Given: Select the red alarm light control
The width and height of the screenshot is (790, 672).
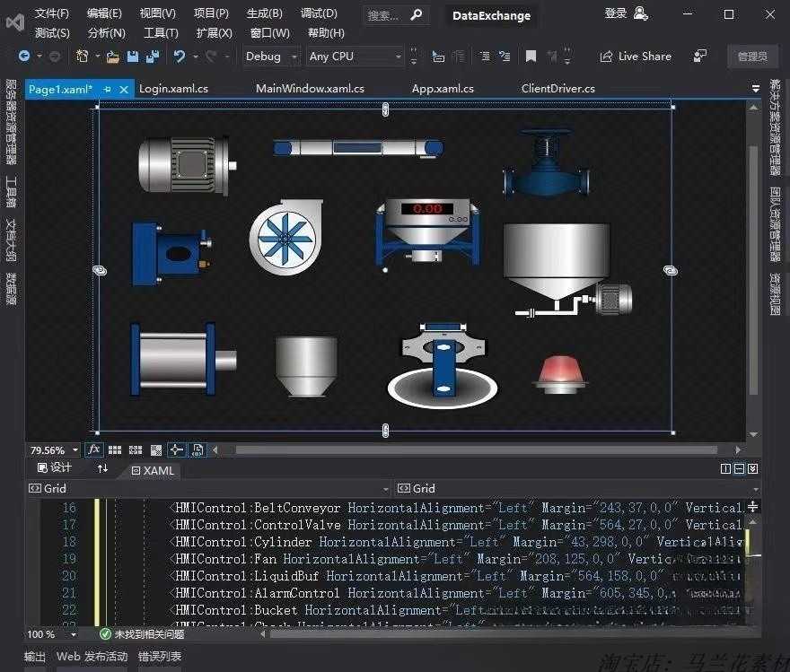Looking at the screenshot, I should (560, 374).
